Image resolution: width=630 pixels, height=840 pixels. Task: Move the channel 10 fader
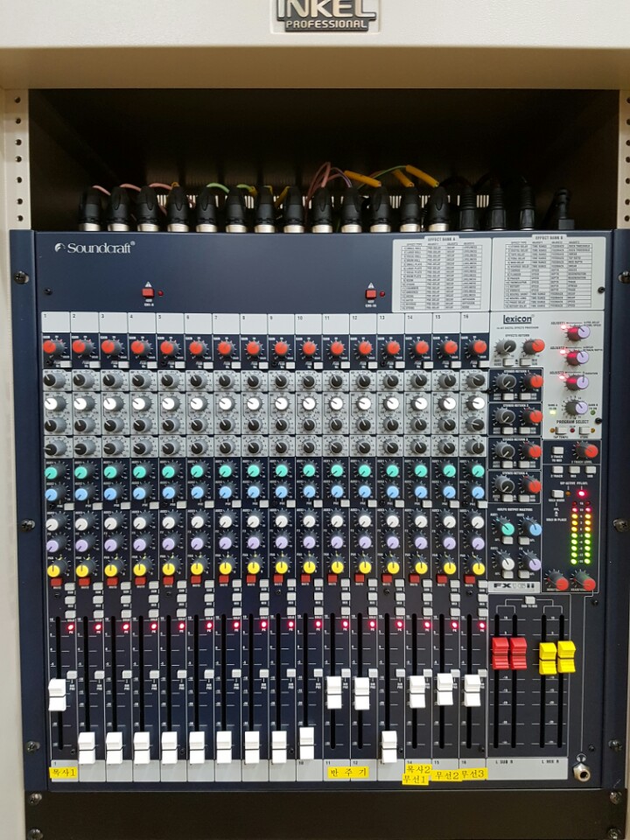(x=306, y=743)
